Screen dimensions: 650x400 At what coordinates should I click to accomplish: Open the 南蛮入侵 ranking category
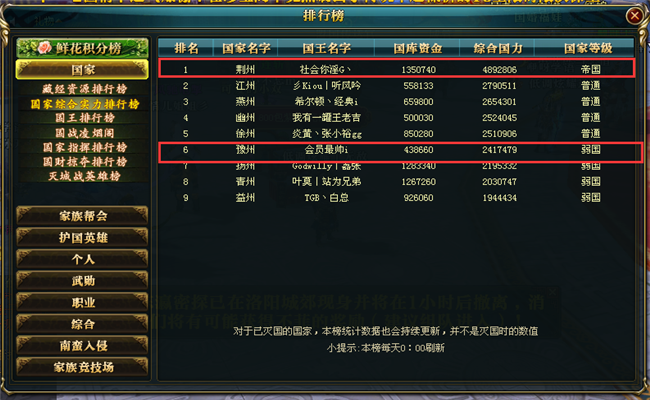(x=82, y=345)
